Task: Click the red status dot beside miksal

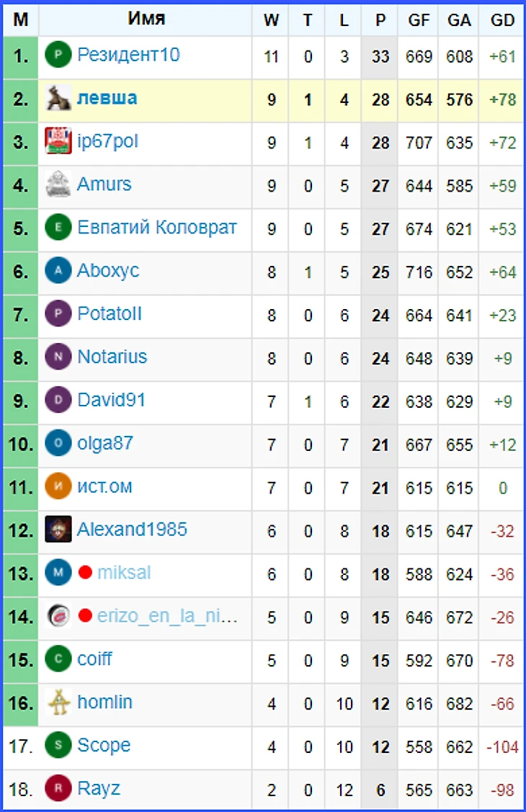Action: [x=86, y=573]
